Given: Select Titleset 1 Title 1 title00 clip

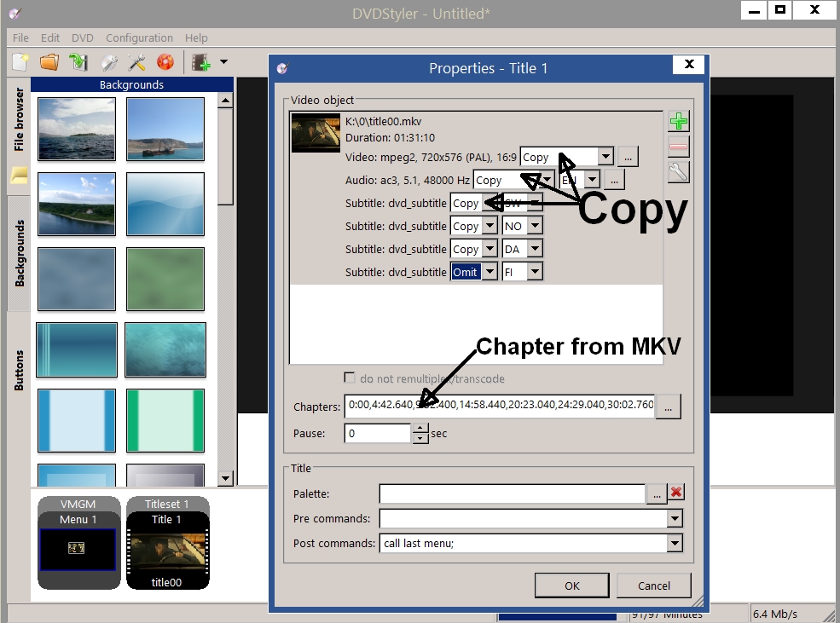Looking at the screenshot, I should coord(168,543).
